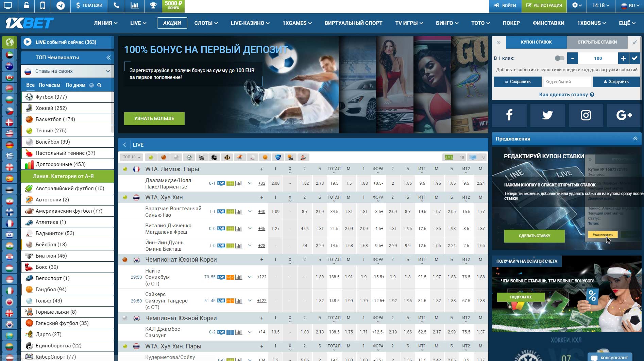
Task: Click the Twitter bird icon
Action: click(547, 115)
